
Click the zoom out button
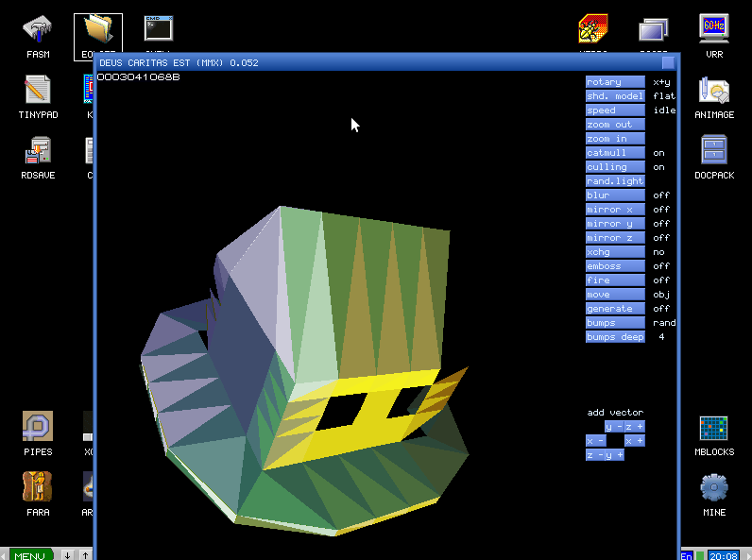[x=615, y=124]
